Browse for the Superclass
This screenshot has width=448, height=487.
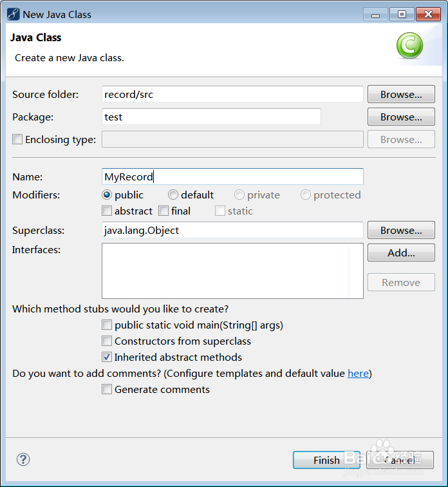(x=401, y=230)
